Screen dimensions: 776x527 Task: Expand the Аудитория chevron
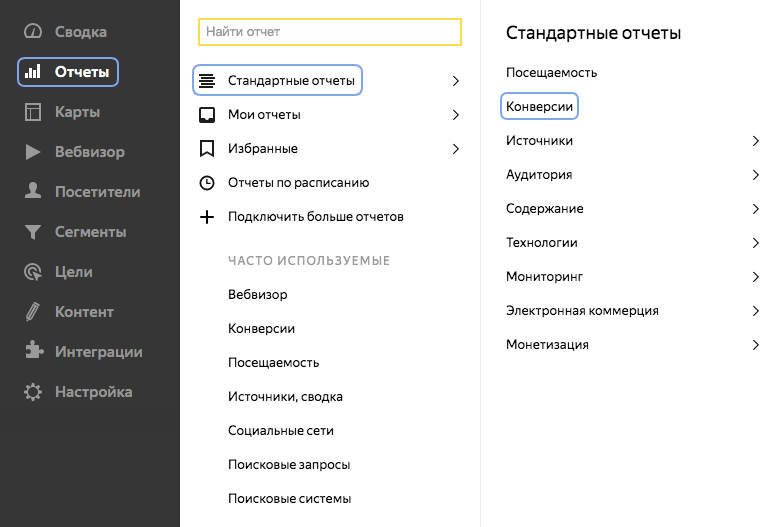click(756, 175)
